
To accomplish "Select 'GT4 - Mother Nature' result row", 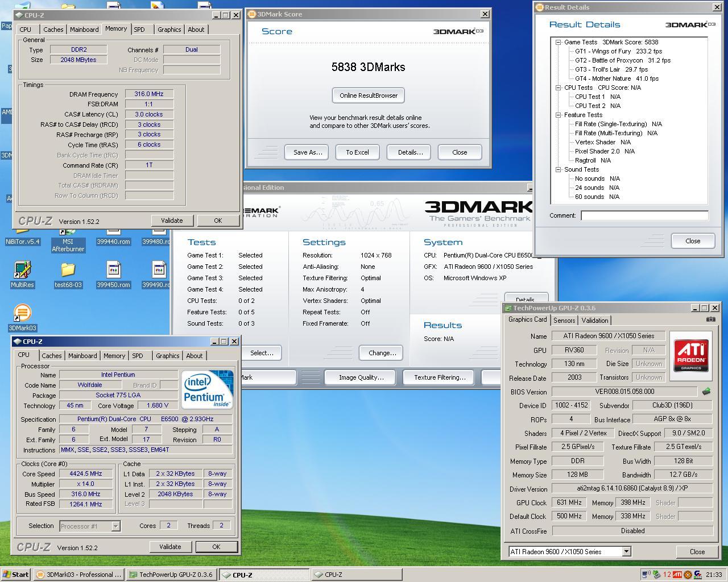I will pyautogui.click(x=617, y=78).
